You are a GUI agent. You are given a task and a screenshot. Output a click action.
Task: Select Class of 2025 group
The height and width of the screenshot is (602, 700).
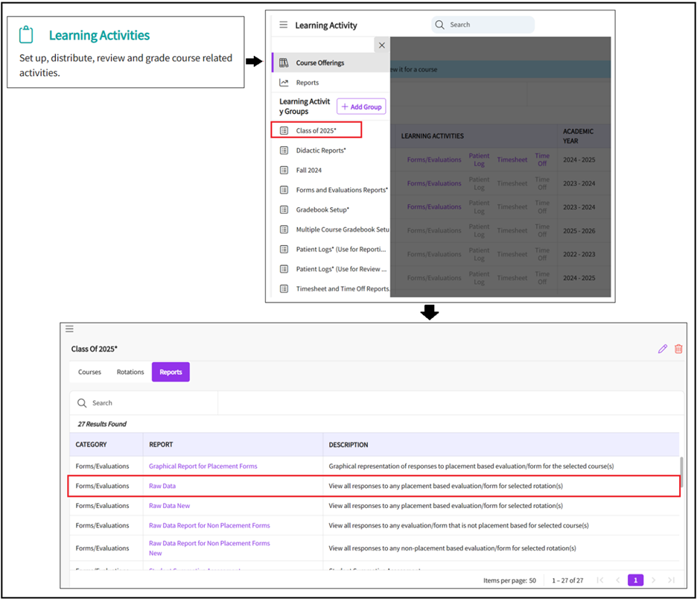(x=316, y=130)
